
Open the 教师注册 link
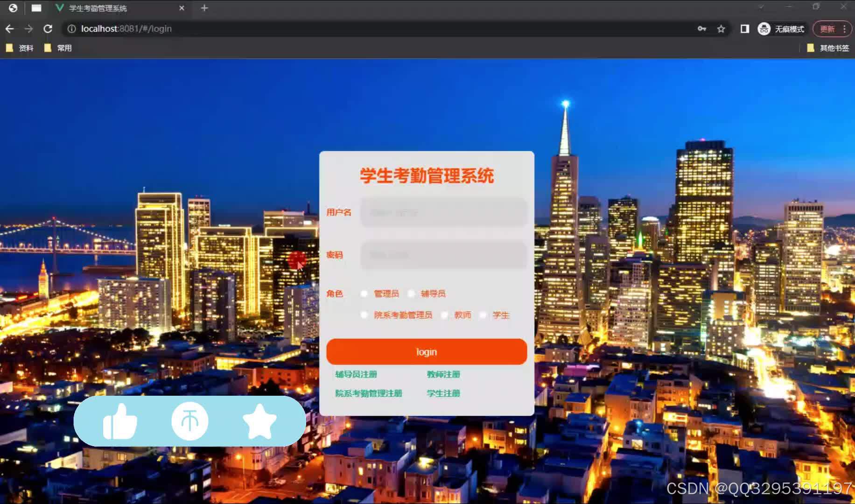coord(443,374)
